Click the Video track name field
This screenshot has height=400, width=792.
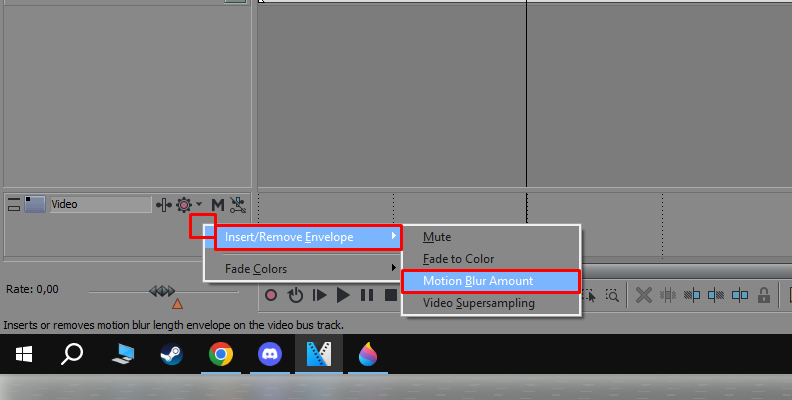101,204
